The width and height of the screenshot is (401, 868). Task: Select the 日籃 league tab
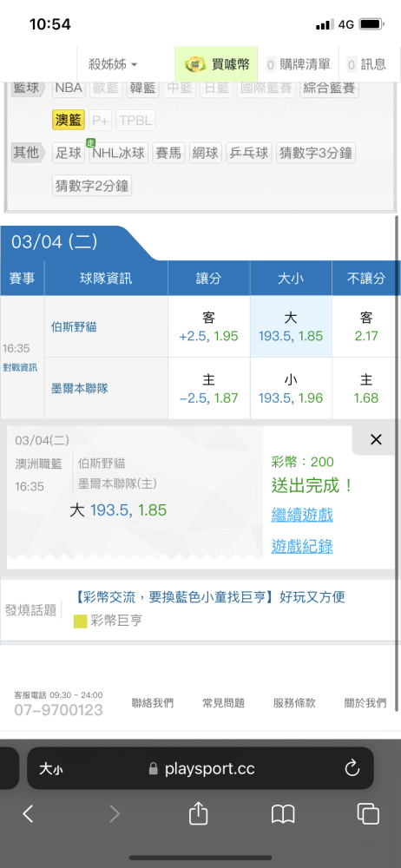tap(216, 88)
